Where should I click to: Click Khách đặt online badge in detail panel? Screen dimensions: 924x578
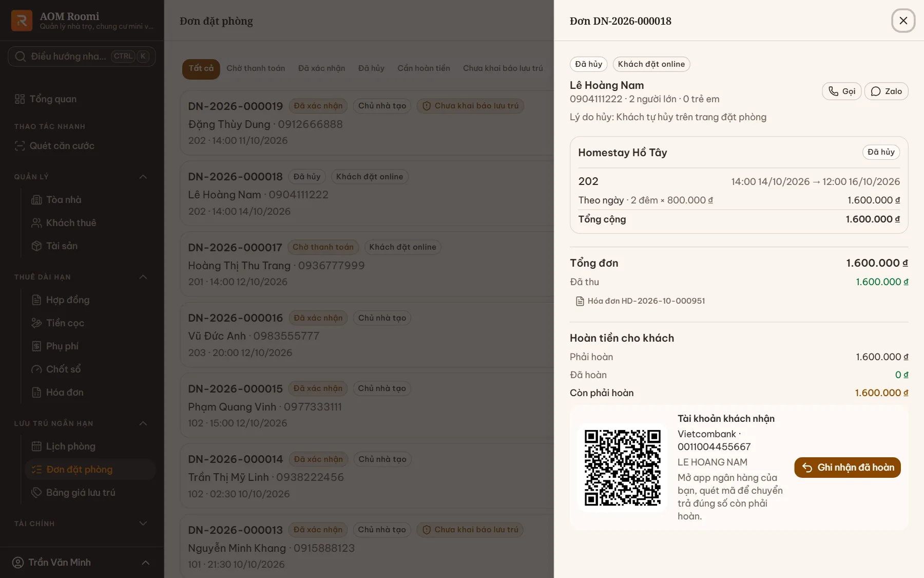(651, 64)
